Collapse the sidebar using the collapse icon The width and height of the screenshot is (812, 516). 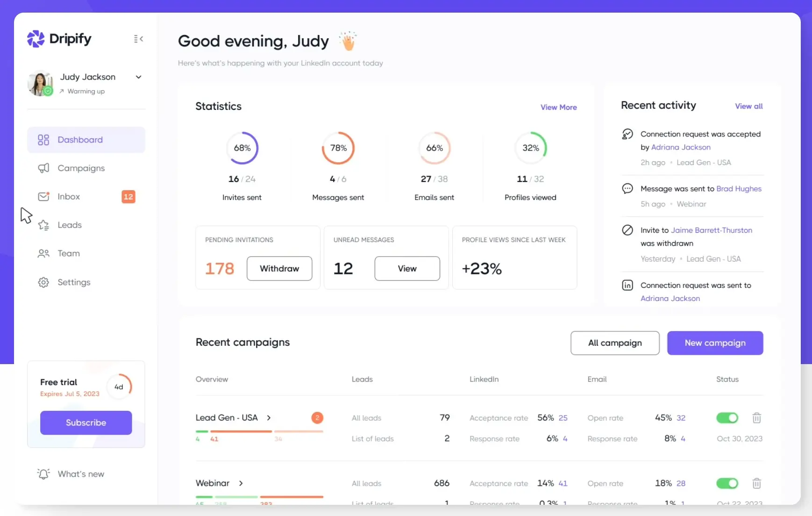click(x=138, y=39)
